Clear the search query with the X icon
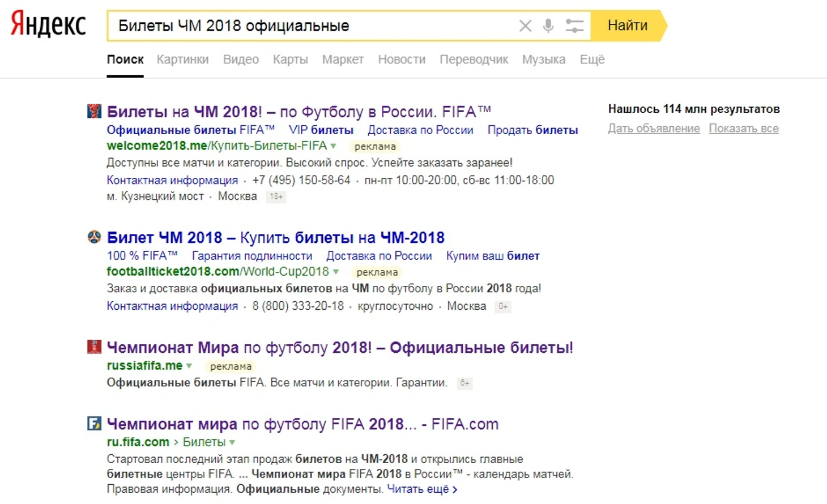This screenshot has height=504, width=827. pyautogui.click(x=525, y=25)
